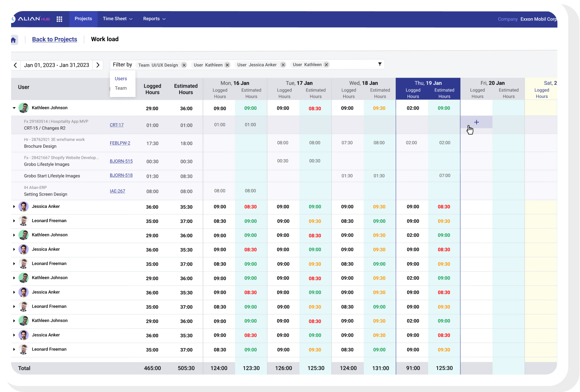580x392 pixels.
Task: Open the CRT-17 task link
Action: (117, 125)
